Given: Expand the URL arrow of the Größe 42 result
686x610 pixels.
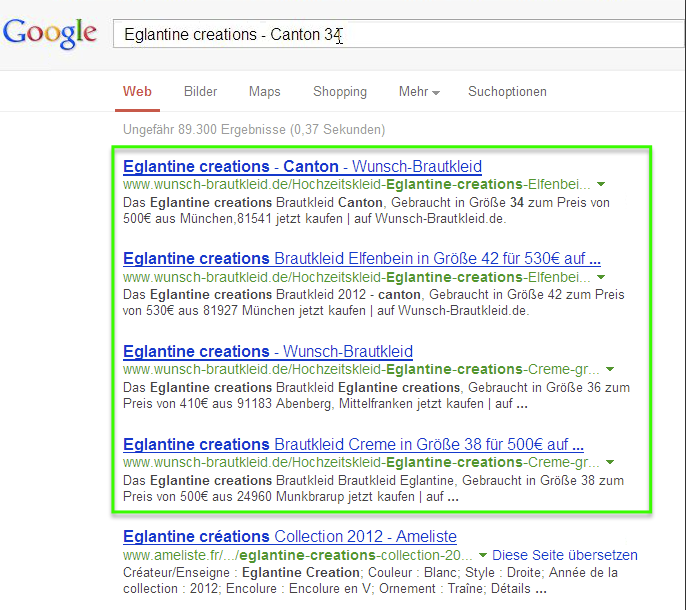Looking at the screenshot, I should click(x=602, y=277).
